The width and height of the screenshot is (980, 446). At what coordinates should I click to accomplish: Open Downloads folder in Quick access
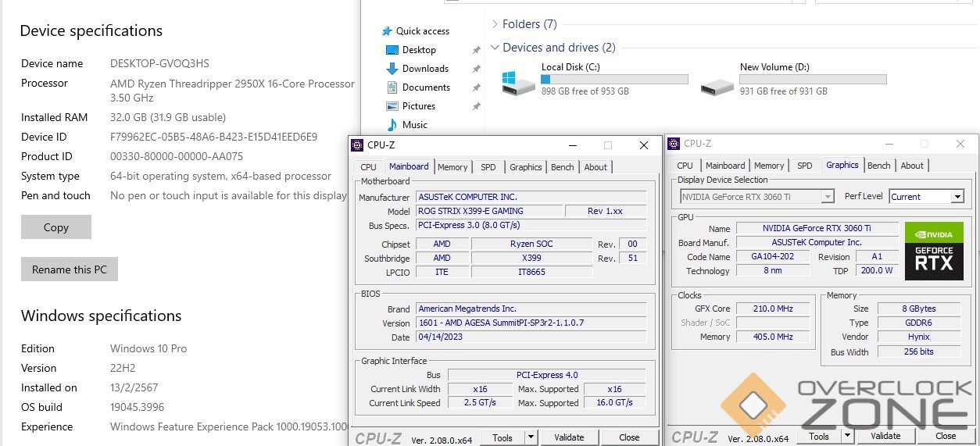click(425, 69)
